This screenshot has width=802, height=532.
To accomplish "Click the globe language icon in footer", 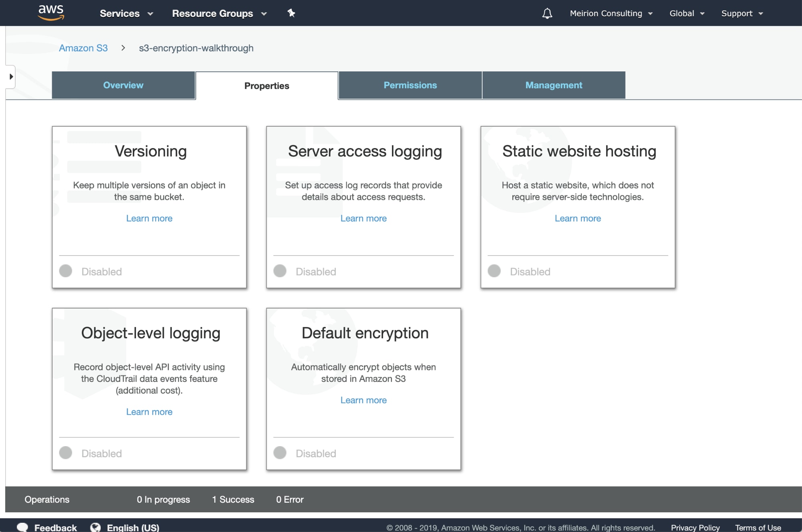I will 95,527.
